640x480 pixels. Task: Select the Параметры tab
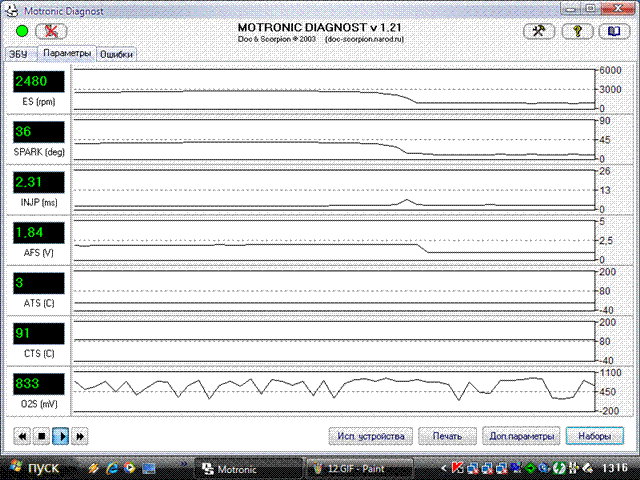67,53
